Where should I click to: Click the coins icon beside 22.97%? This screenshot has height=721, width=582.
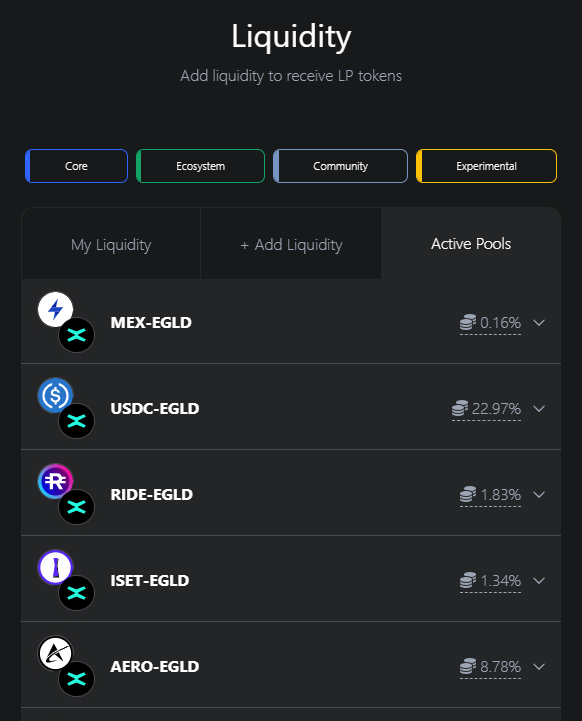click(x=460, y=408)
